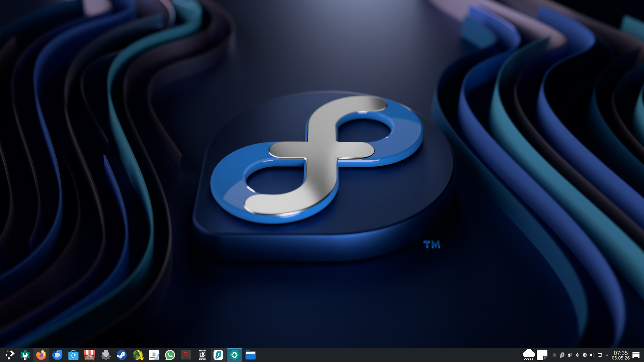Open the sticky notes widget

(x=542, y=355)
